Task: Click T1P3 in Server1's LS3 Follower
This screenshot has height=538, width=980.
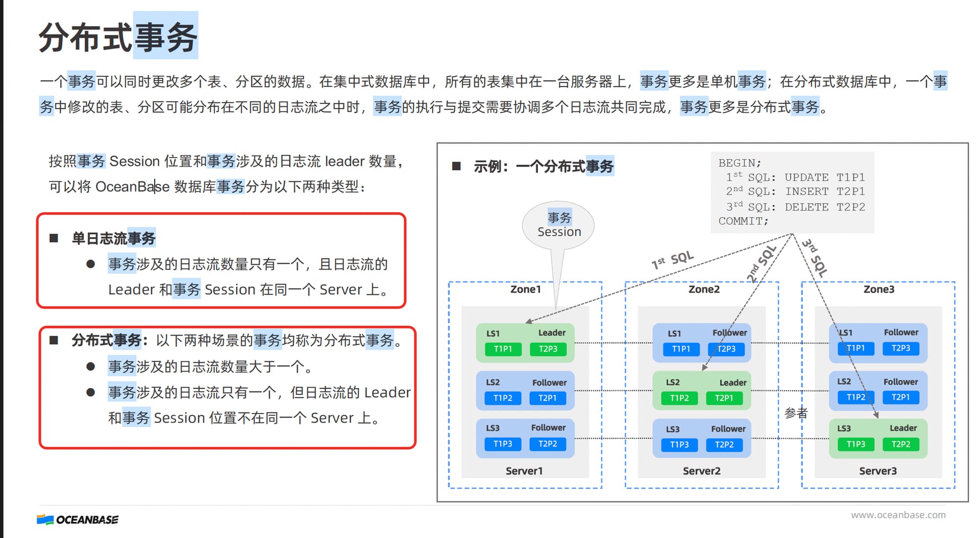Action: point(503,444)
